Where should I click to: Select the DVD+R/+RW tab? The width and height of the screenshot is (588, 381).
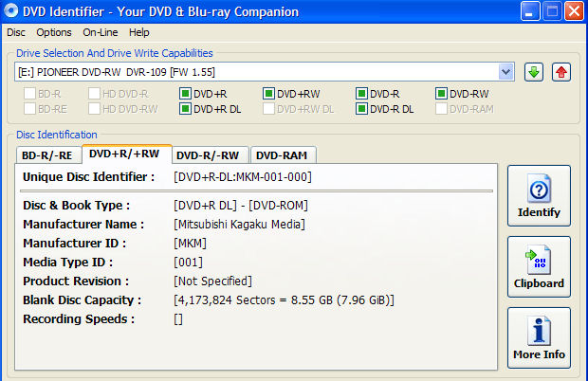click(x=126, y=154)
